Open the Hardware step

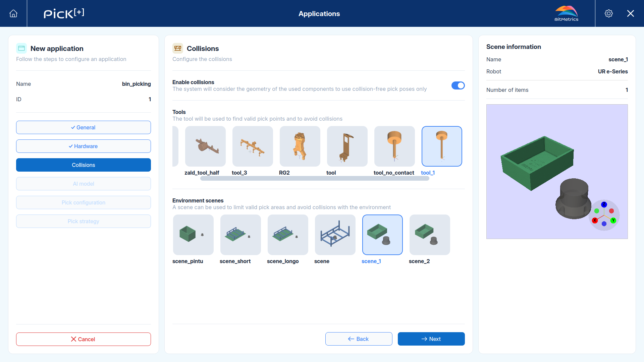pyautogui.click(x=84, y=146)
